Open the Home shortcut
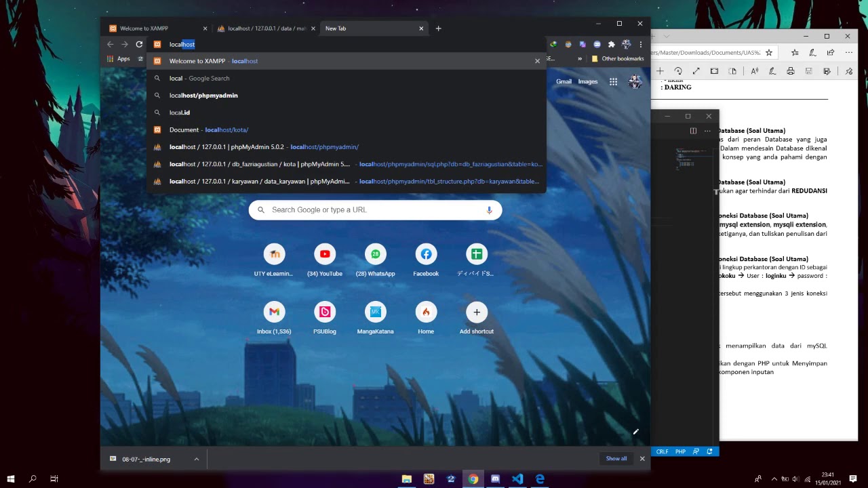868x488 pixels. click(426, 319)
